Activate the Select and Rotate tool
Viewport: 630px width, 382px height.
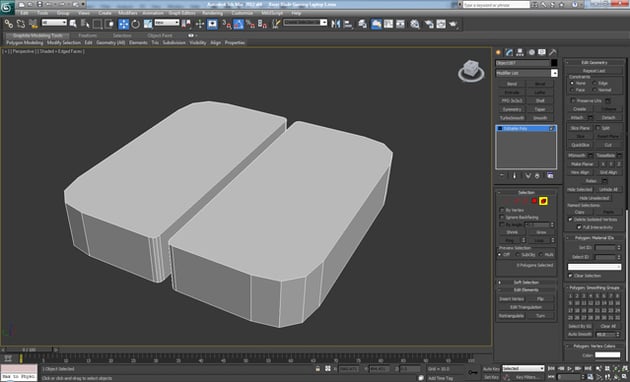point(136,24)
